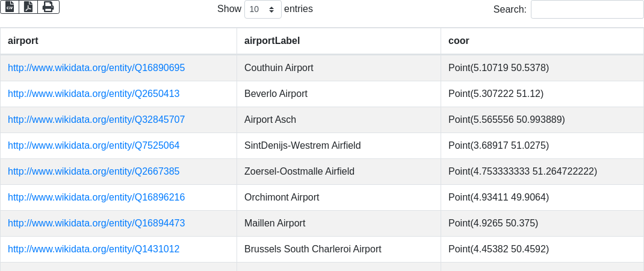
Task: Click the Search input field
Action: (587, 9)
